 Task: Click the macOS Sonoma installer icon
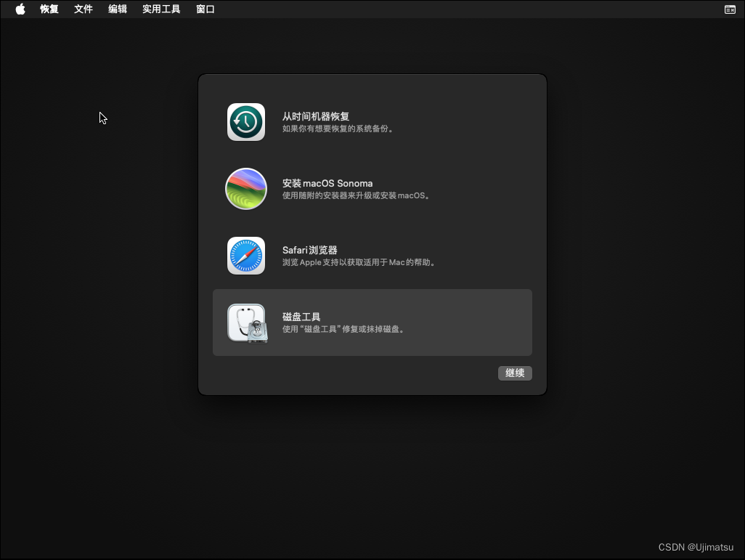tap(246, 189)
